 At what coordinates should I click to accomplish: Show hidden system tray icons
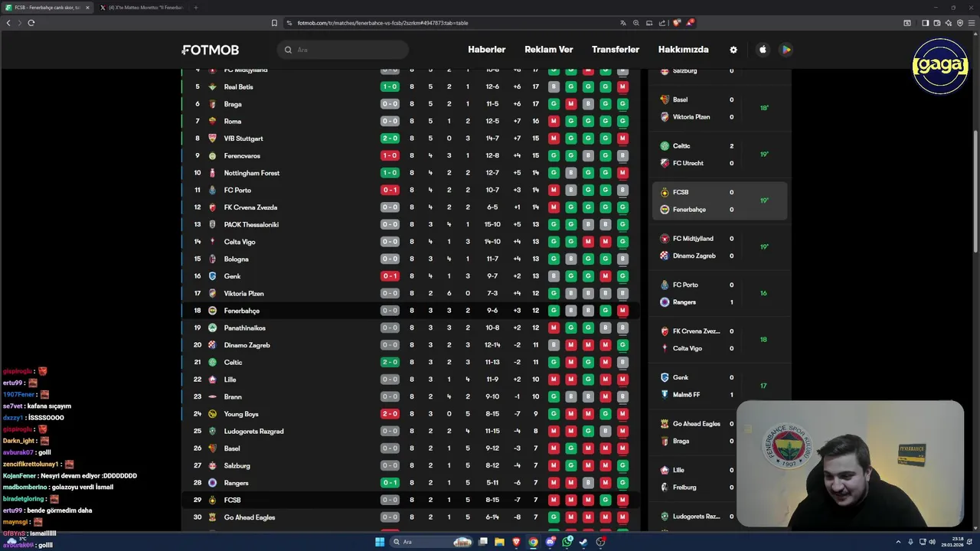tap(898, 542)
